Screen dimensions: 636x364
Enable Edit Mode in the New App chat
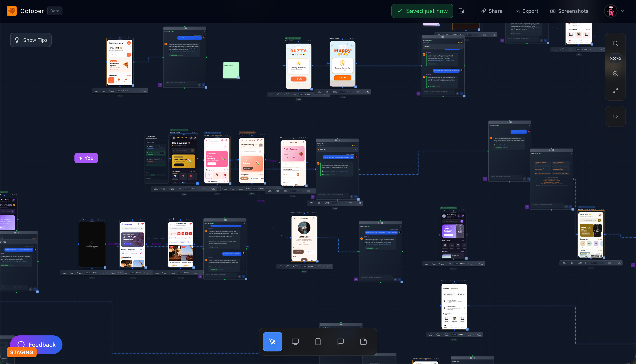pos(355,145)
